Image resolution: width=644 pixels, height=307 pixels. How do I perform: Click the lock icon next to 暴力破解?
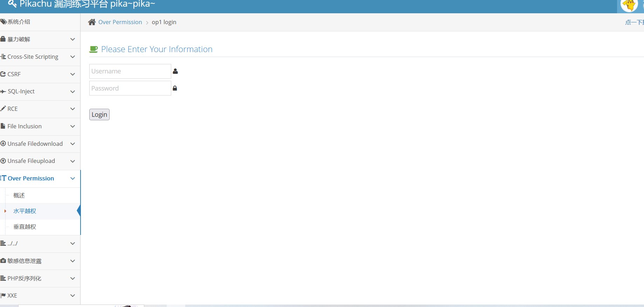(x=3, y=39)
